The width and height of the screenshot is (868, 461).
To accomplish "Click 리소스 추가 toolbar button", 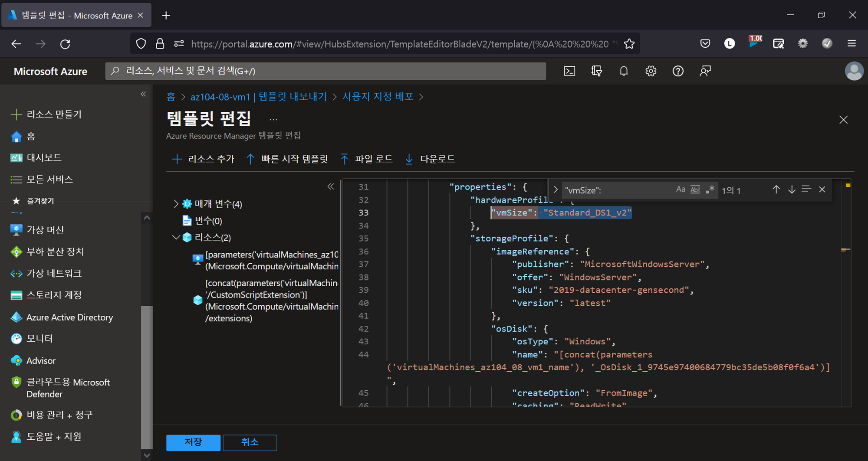I will [203, 159].
